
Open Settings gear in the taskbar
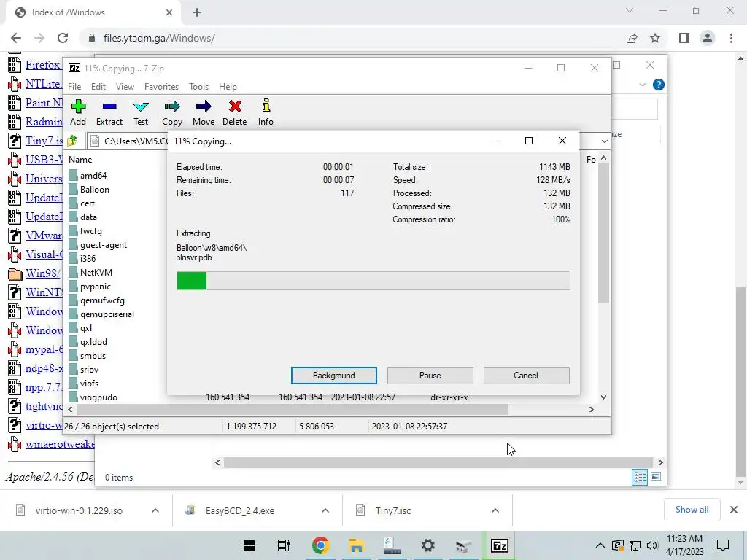[427, 545]
